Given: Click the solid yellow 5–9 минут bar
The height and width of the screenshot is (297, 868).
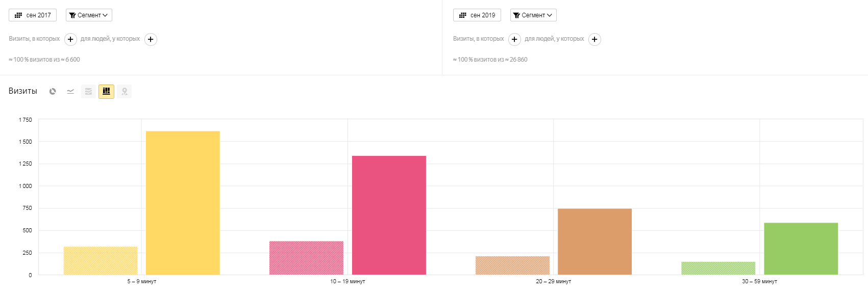Looking at the screenshot, I should pos(183,203).
